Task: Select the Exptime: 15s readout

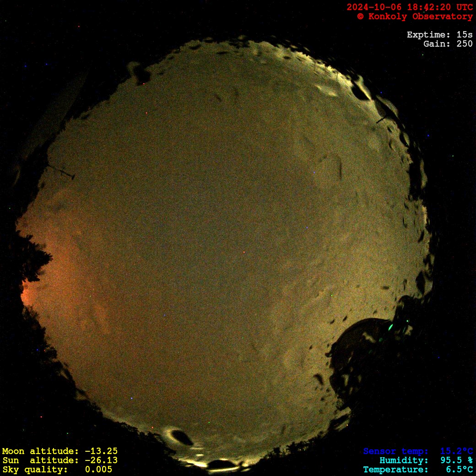Action: tap(439, 35)
